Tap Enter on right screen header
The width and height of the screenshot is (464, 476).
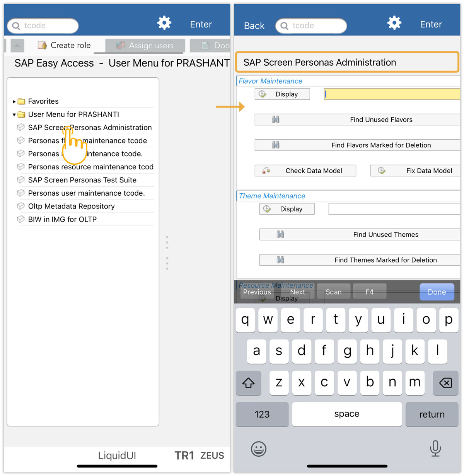point(431,24)
